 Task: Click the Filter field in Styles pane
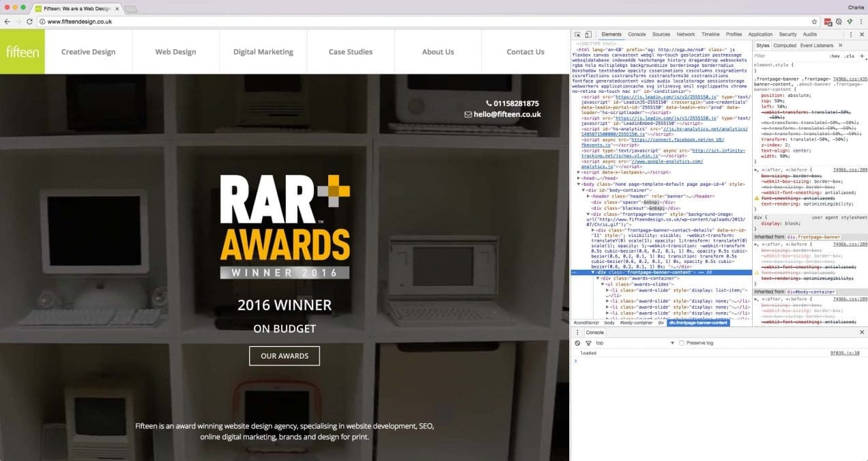tap(785, 56)
